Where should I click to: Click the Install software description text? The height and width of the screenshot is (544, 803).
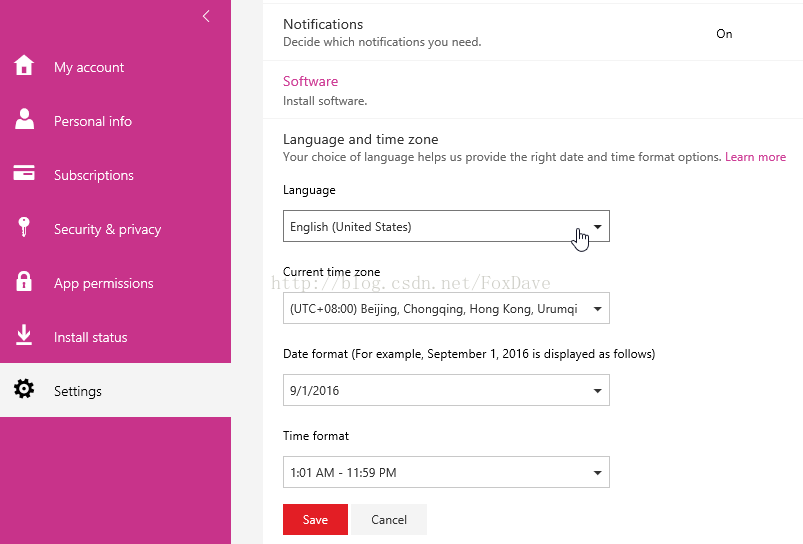(x=325, y=101)
